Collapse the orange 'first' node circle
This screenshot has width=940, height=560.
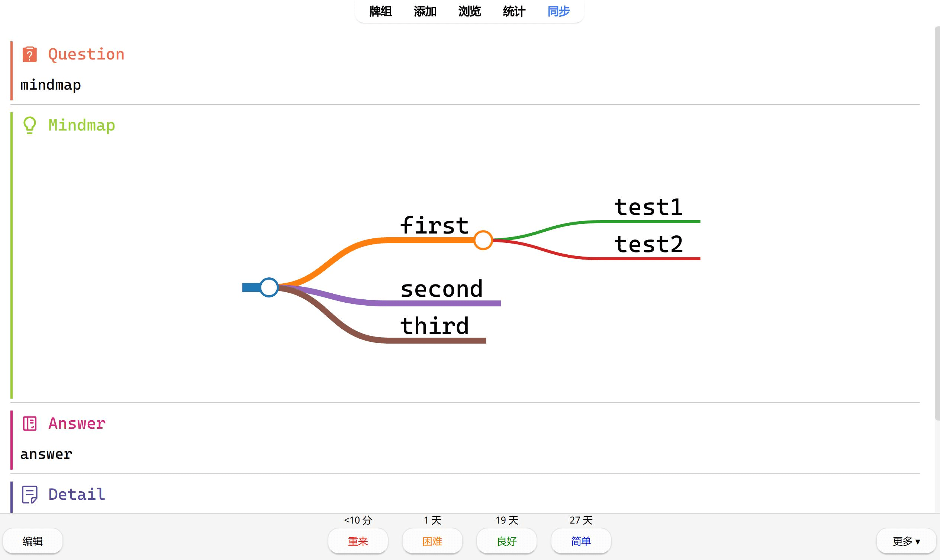[483, 240]
